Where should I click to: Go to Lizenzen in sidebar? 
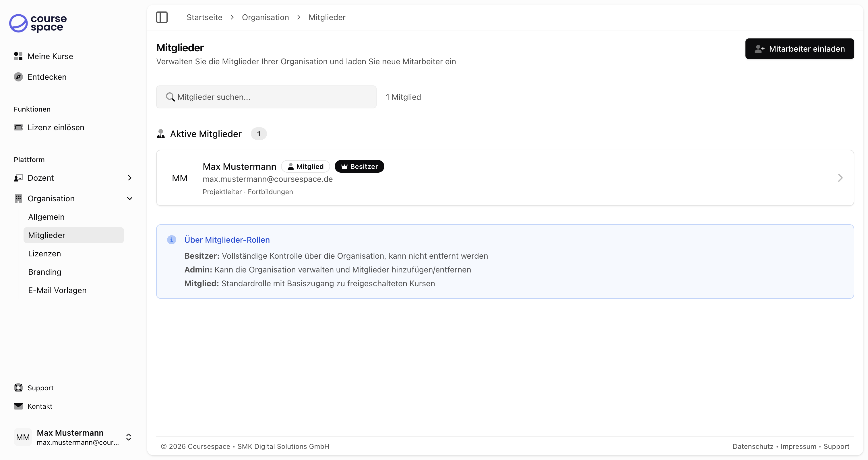tap(44, 254)
